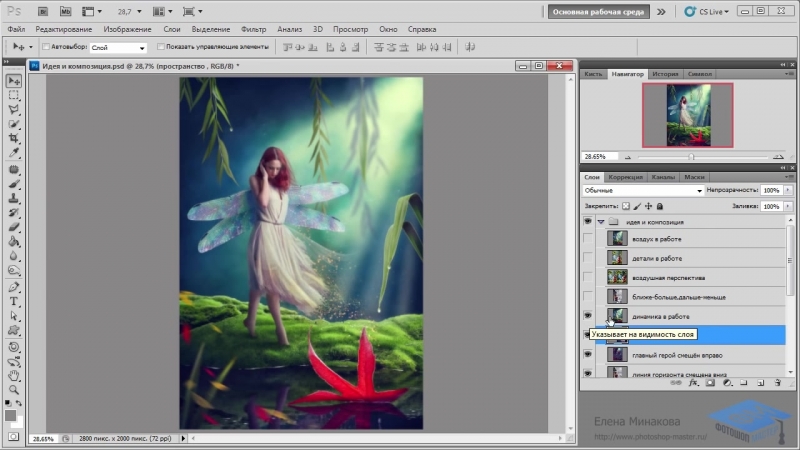Launch Mini Bridge from top bar
This screenshot has width=800, height=450.
(x=65, y=11)
